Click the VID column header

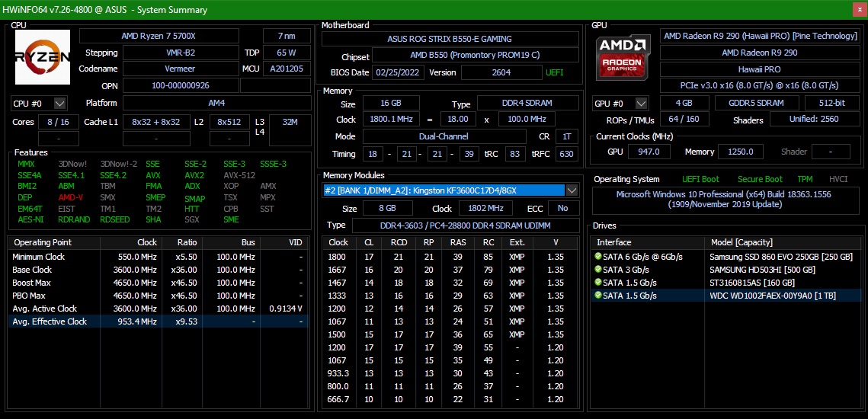[284, 242]
